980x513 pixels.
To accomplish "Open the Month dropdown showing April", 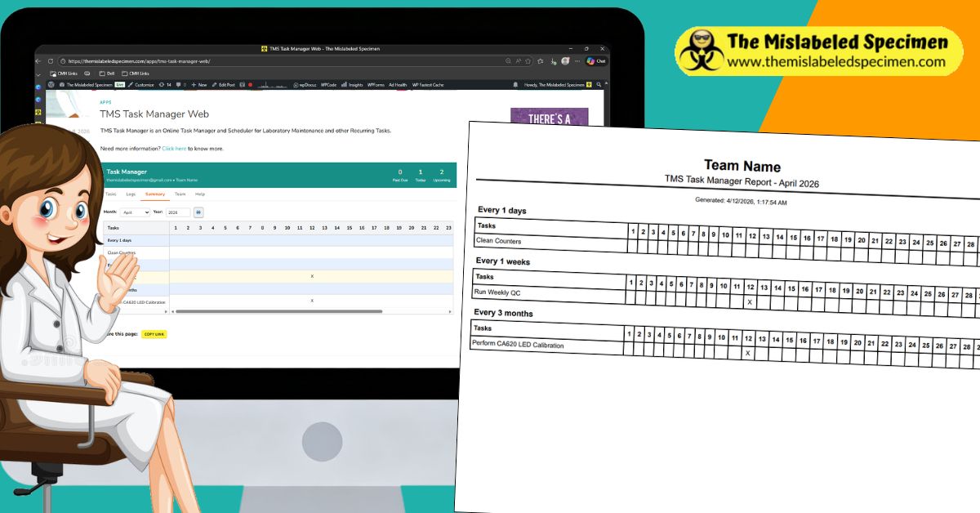I will pos(135,212).
